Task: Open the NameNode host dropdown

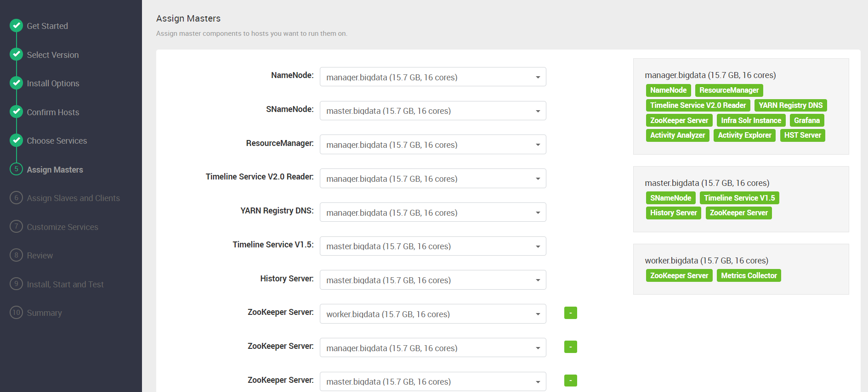Action: [433, 77]
